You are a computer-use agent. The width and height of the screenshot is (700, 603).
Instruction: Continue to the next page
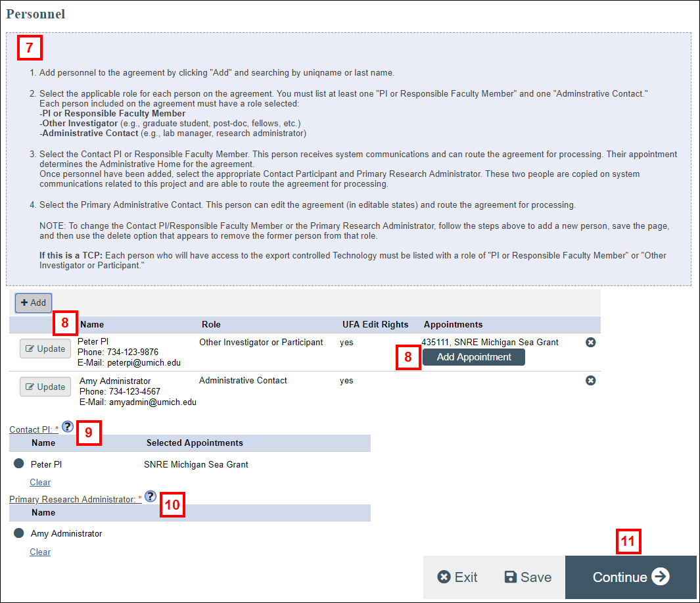[x=631, y=577]
